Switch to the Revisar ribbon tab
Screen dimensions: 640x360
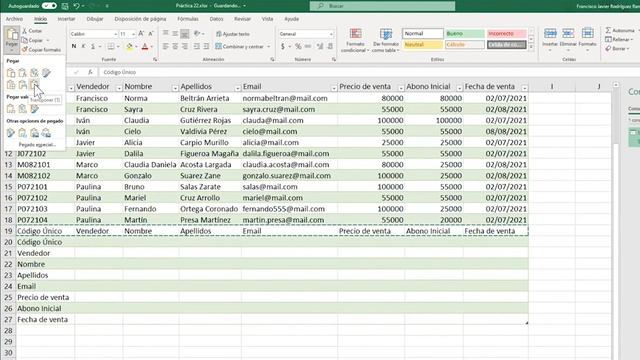pos(242,19)
